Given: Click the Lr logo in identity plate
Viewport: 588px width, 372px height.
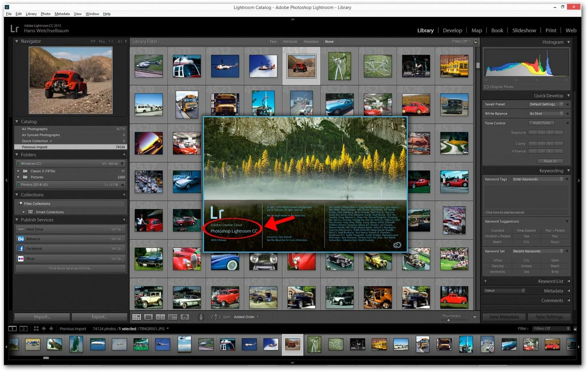Looking at the screenshot, I should (15, 28).
